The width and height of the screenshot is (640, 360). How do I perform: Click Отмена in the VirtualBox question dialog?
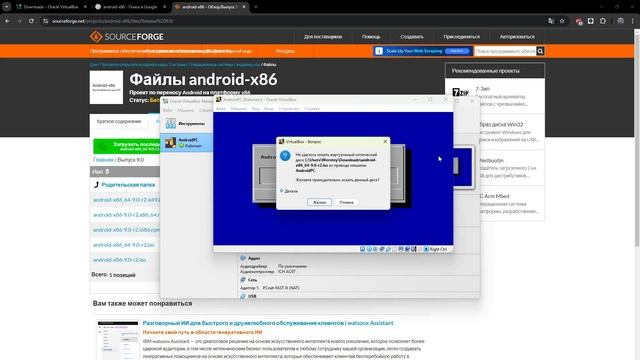pyautogui.click(x=346, y=202)
